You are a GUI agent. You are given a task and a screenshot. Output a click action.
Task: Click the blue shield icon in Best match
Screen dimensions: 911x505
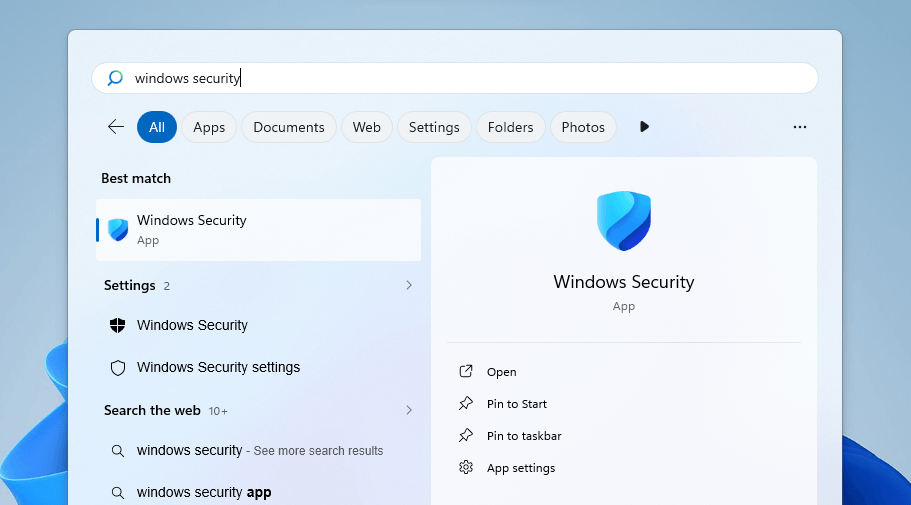click(118, 230)
